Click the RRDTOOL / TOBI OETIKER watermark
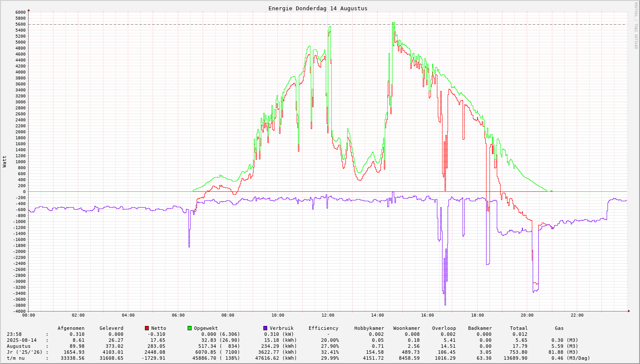640x364 pixels. point(636,25)
